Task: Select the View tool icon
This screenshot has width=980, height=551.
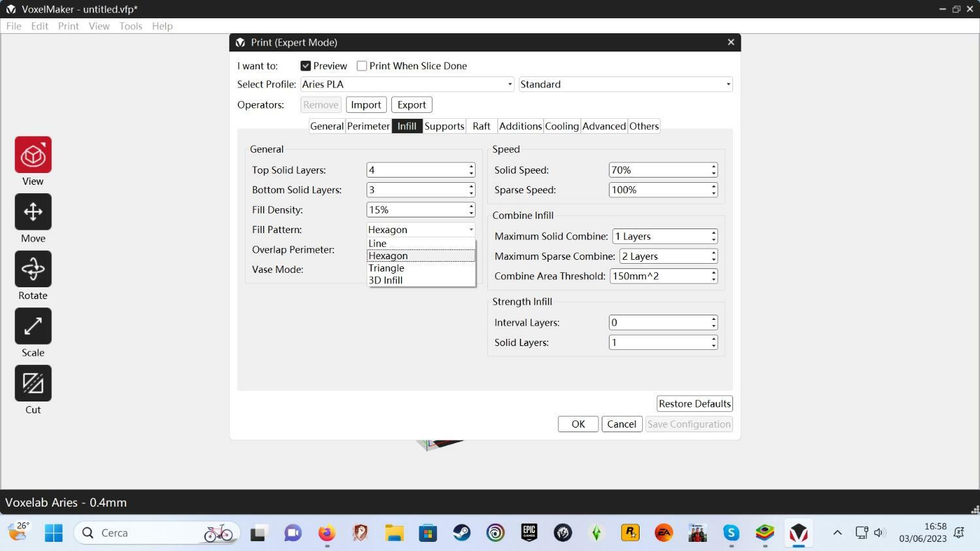Action: [x=33, y=155]
